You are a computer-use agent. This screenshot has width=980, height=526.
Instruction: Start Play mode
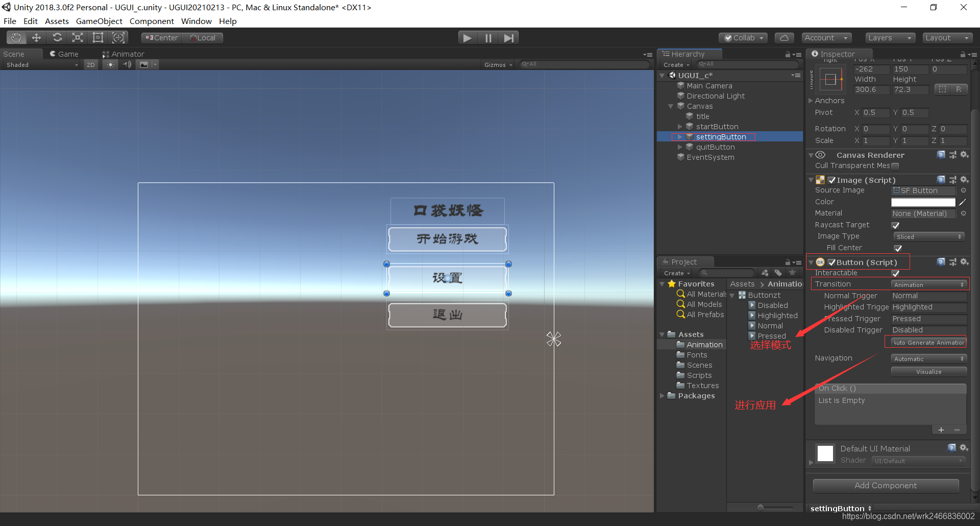[x=467, y=38]
